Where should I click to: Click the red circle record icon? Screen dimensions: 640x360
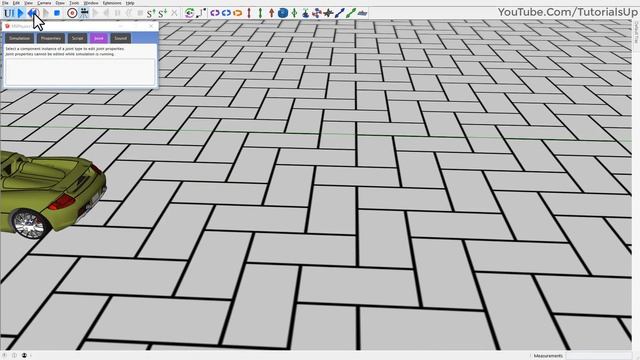72,13
